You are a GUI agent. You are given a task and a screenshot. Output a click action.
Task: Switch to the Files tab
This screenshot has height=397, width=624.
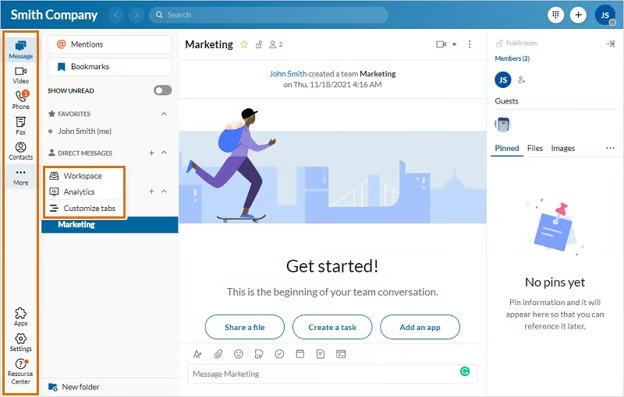point(534,148)
